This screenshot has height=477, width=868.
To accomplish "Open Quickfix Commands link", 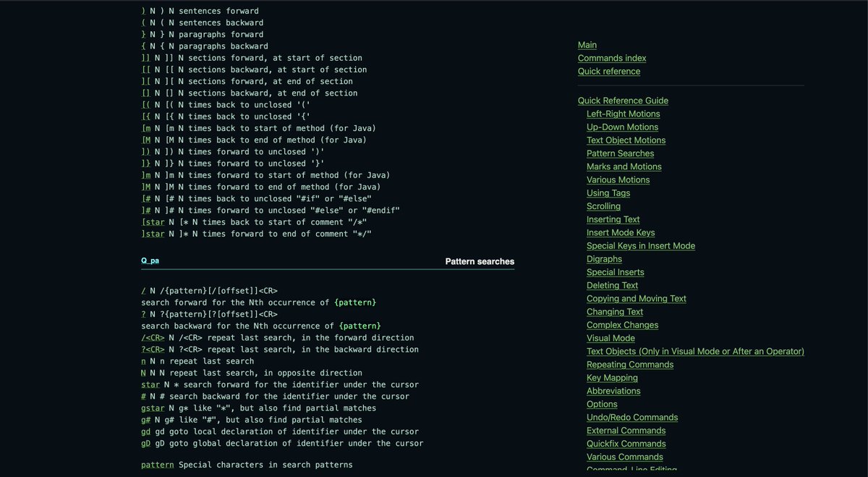I will click(626, 444).
